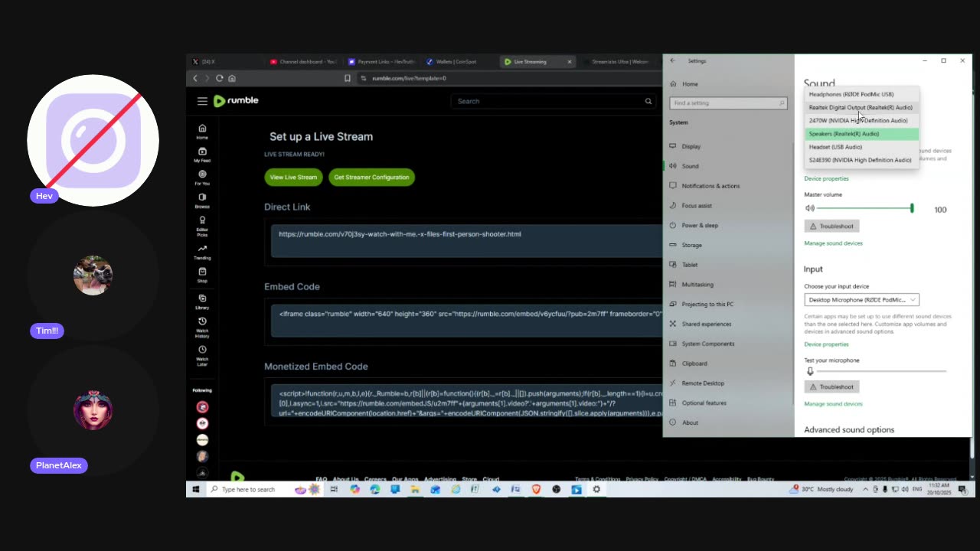Select Realtek Digital Output device
980x551 pixels.
click(861, 107)
